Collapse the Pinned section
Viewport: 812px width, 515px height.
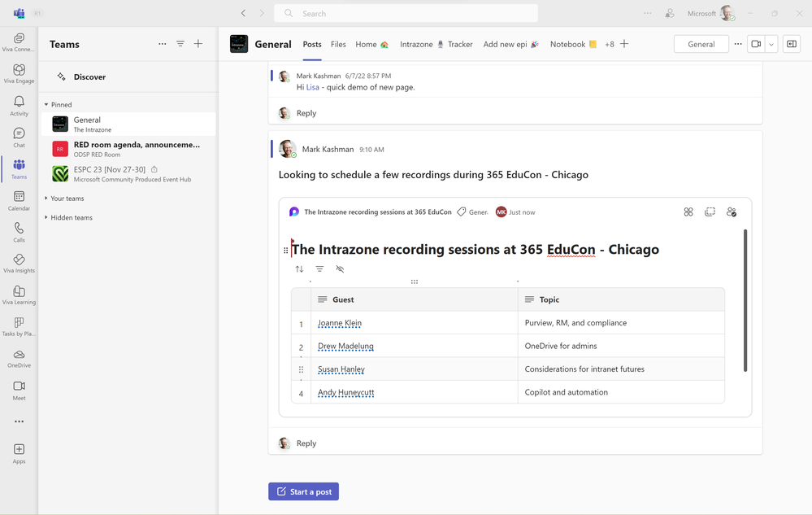coord(58,105)
